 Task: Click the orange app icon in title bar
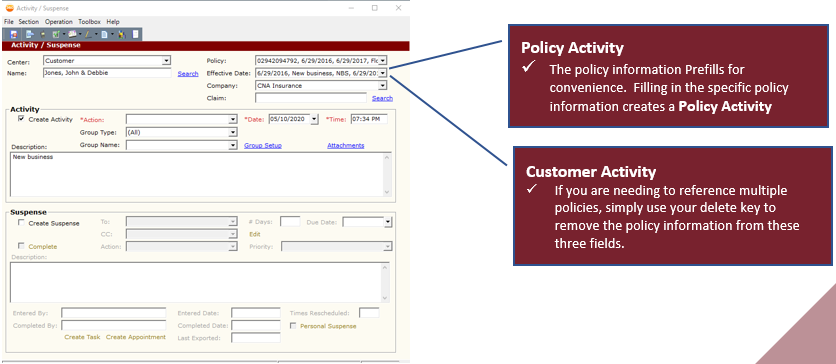click(x=9, y=8)
